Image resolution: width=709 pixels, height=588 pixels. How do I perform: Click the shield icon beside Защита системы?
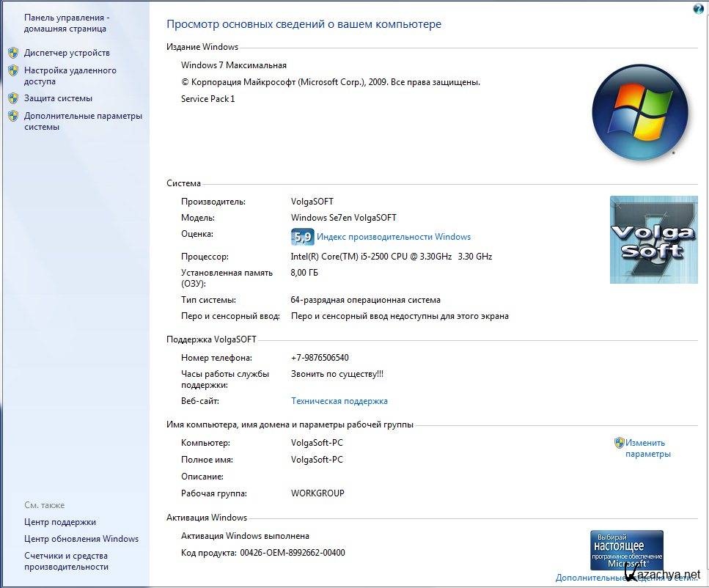(12, 98)
